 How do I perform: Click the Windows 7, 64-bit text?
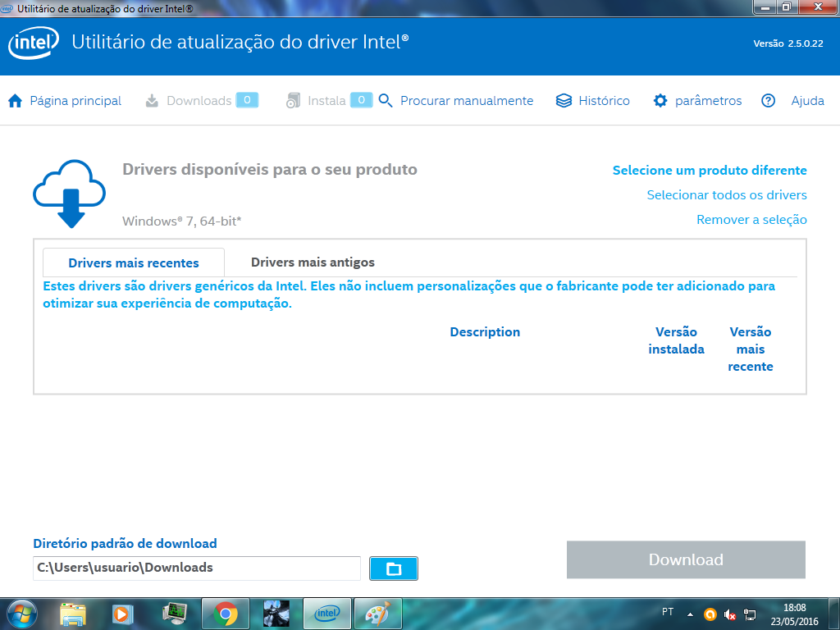181,221
